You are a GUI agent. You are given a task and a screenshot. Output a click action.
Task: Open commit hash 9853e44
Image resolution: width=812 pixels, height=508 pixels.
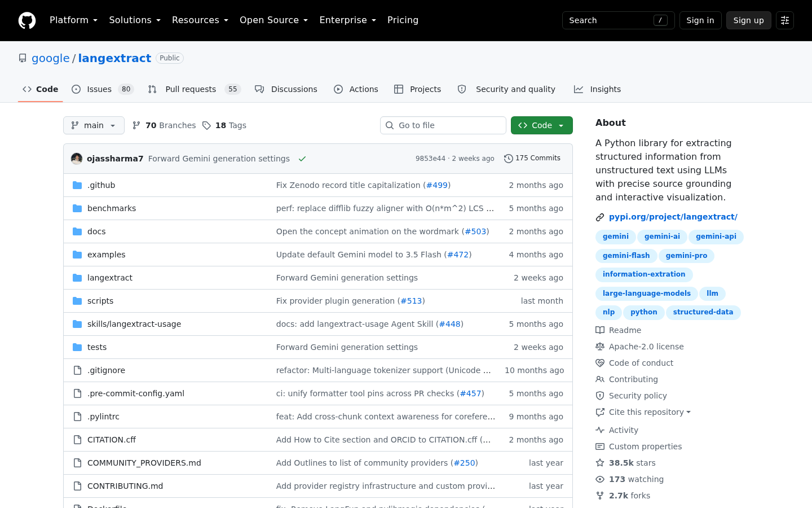430,159
